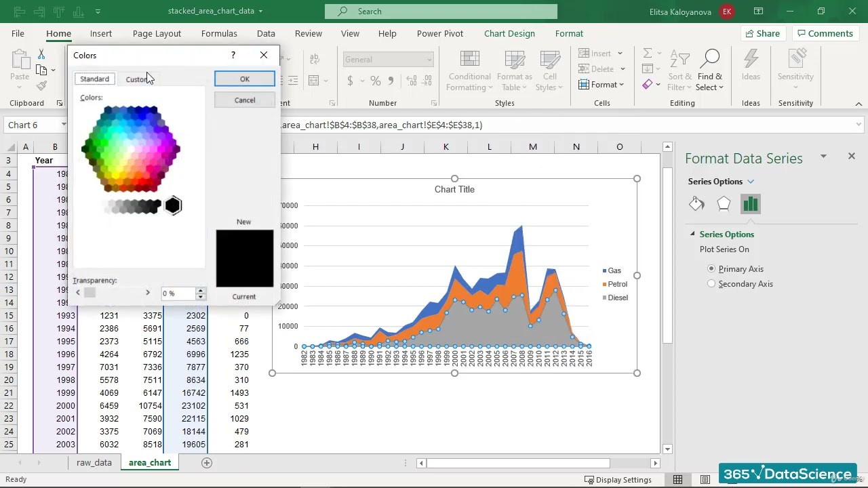Screen dimensions: 868x488
Task: Open the Chart Design tab
Action: tap(509, 33)
